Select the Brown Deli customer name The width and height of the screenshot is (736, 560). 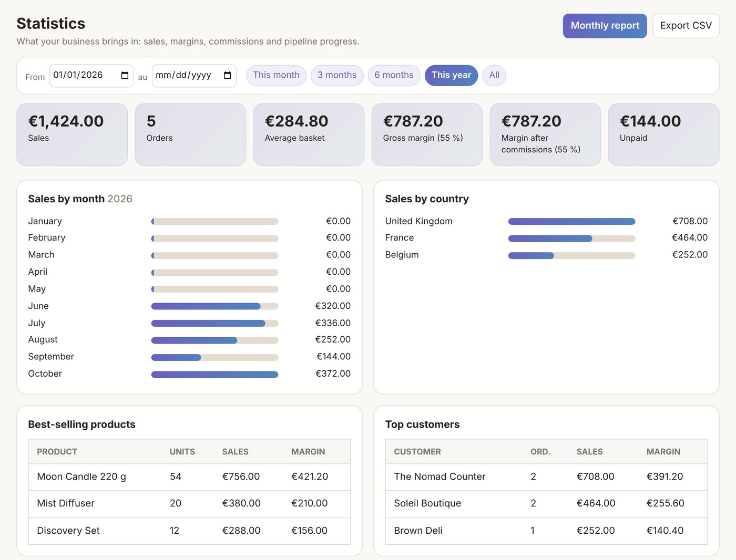pyautogui.click(x=418, y=531)
